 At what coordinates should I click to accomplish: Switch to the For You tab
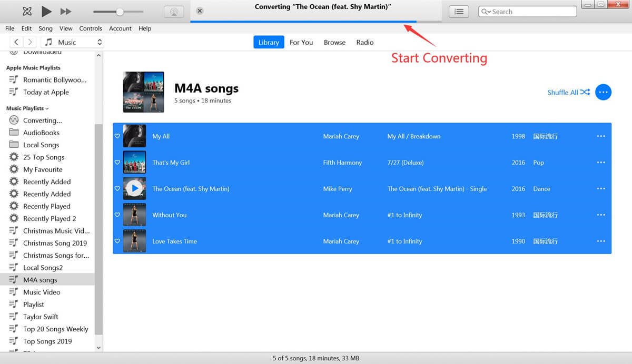coord(301,42)
